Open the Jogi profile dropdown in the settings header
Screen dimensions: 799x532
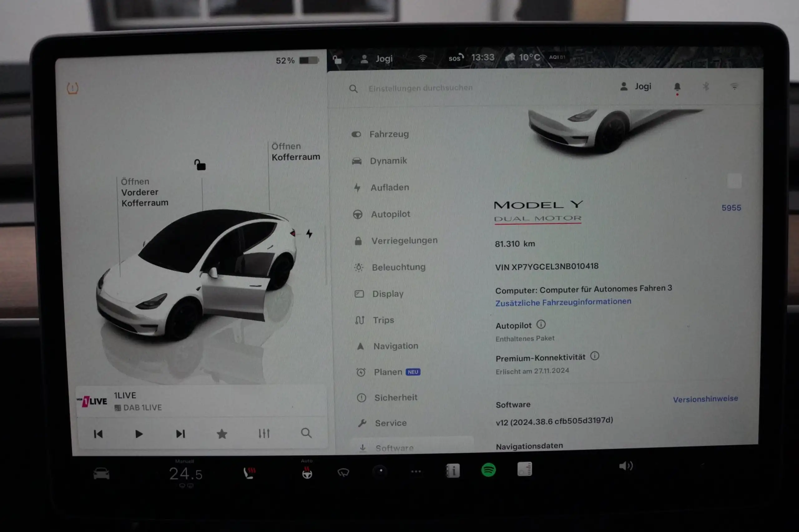(636, 86)
